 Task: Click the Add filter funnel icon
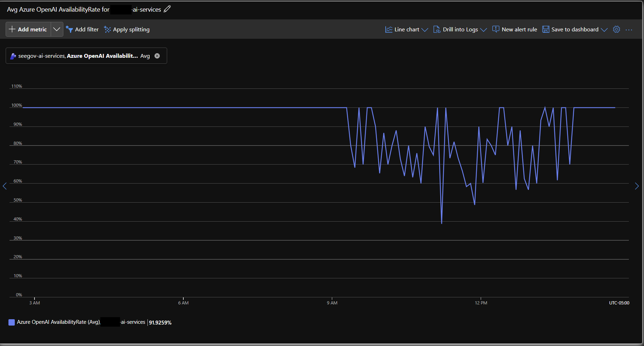(69, 29)
